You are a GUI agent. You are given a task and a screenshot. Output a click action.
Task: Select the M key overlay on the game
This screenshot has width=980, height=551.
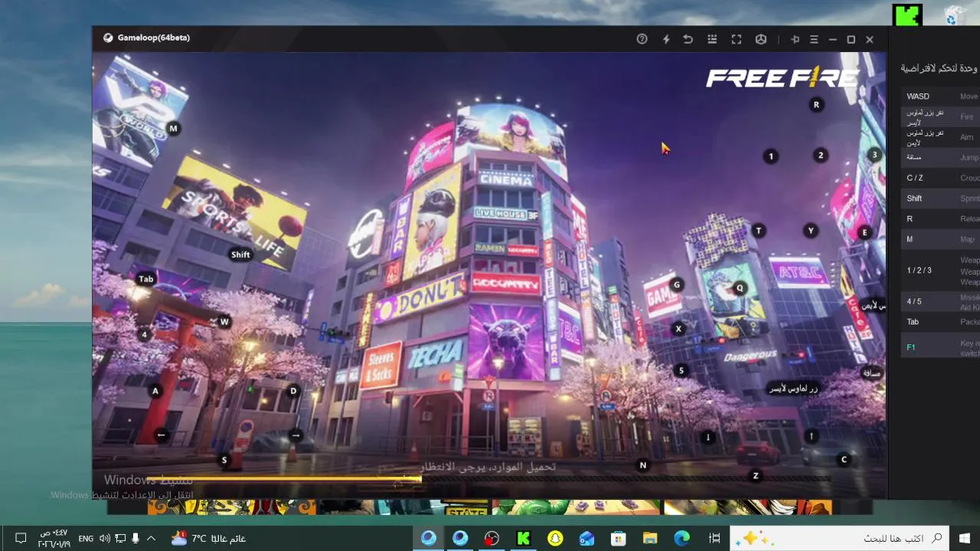tap(173, 129)
